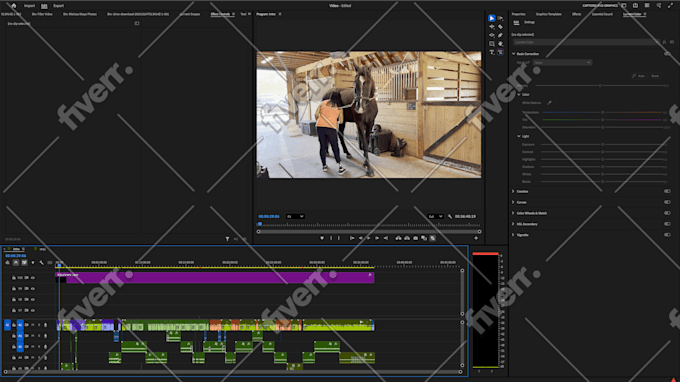The width and height of the screenshot is (680, 382).
Task: Select the Pen tool
Action: (500, 35)
